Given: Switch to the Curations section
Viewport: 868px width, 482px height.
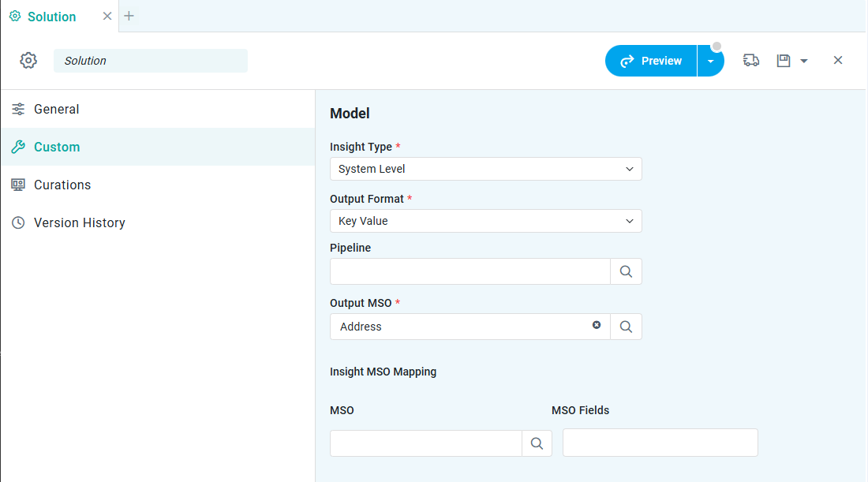Looking at the screenshot, I should coord(62,185).
